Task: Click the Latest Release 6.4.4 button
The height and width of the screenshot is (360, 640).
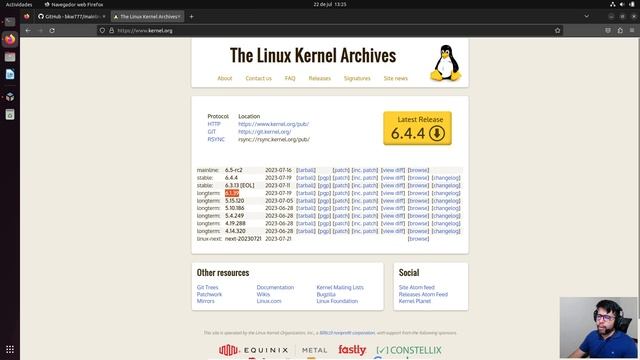Action: point(418,128)
